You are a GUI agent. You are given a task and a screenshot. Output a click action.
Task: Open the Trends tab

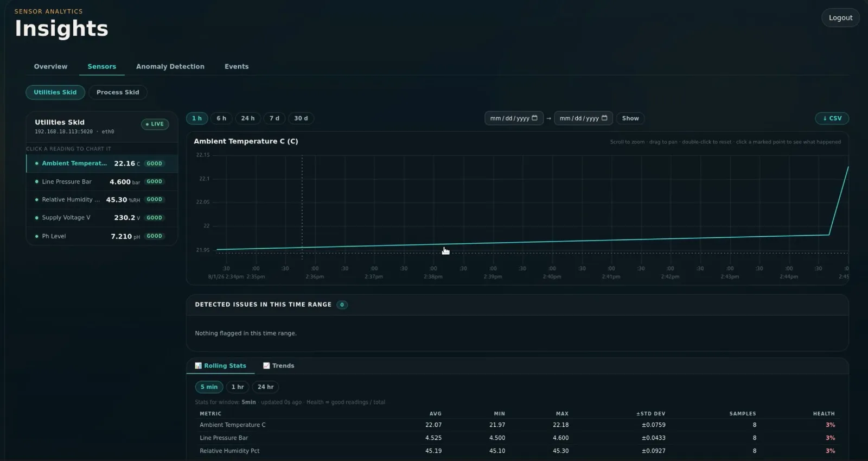click(x=279, y=366)
